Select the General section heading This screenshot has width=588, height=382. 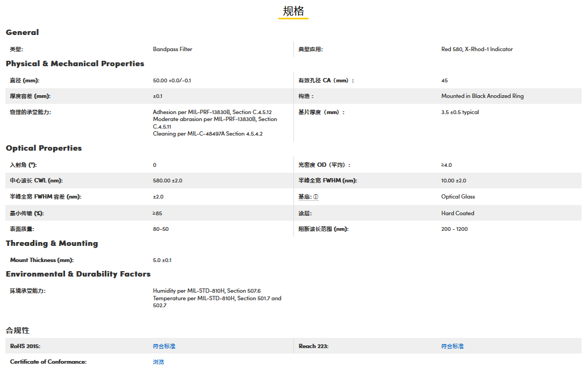pos(23,32)
